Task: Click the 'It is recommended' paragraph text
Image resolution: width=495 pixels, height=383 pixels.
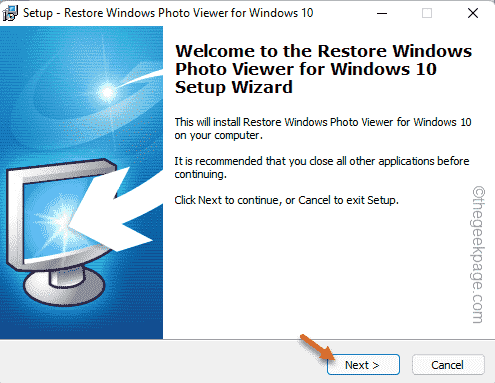Action: tap(322, 168)
